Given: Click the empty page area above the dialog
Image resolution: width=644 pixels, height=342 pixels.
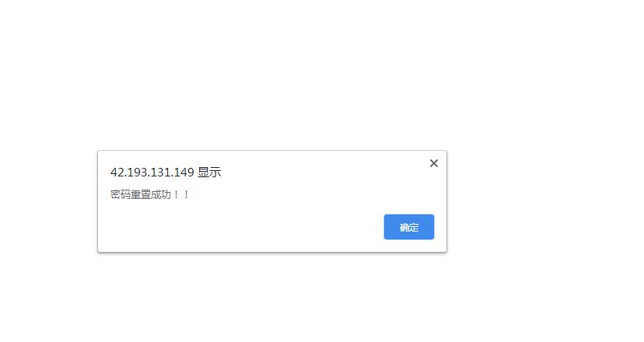Looking at the screenshot, I should click(271, 74).
